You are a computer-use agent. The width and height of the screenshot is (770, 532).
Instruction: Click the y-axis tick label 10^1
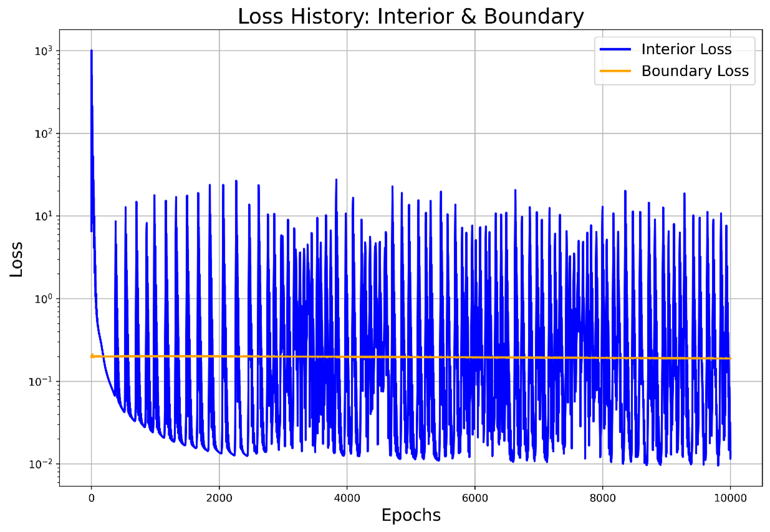45,215
